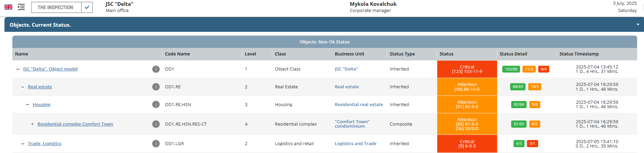Click the Code Name column header

coord(177,54)
